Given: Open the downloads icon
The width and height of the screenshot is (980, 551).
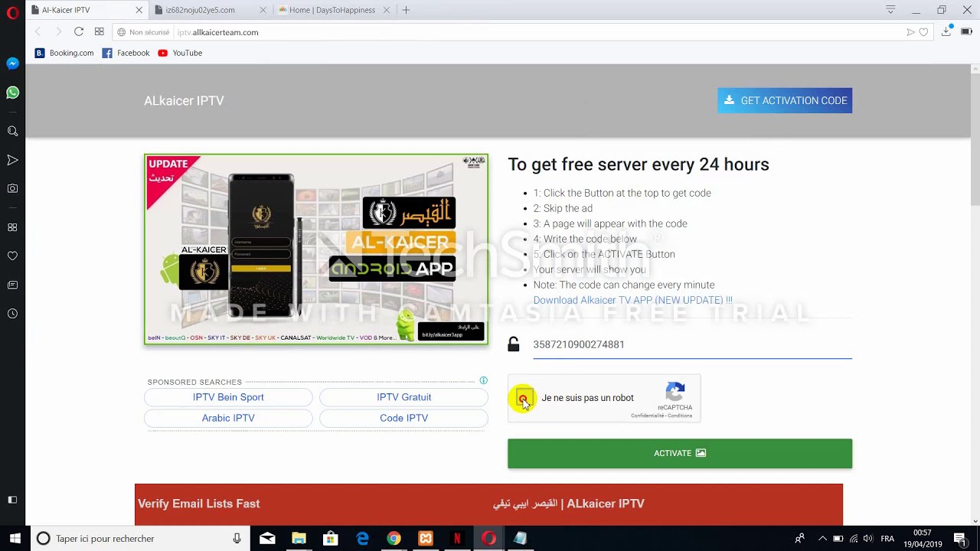Looking at the screenshot, I should [x=947, y=31].
